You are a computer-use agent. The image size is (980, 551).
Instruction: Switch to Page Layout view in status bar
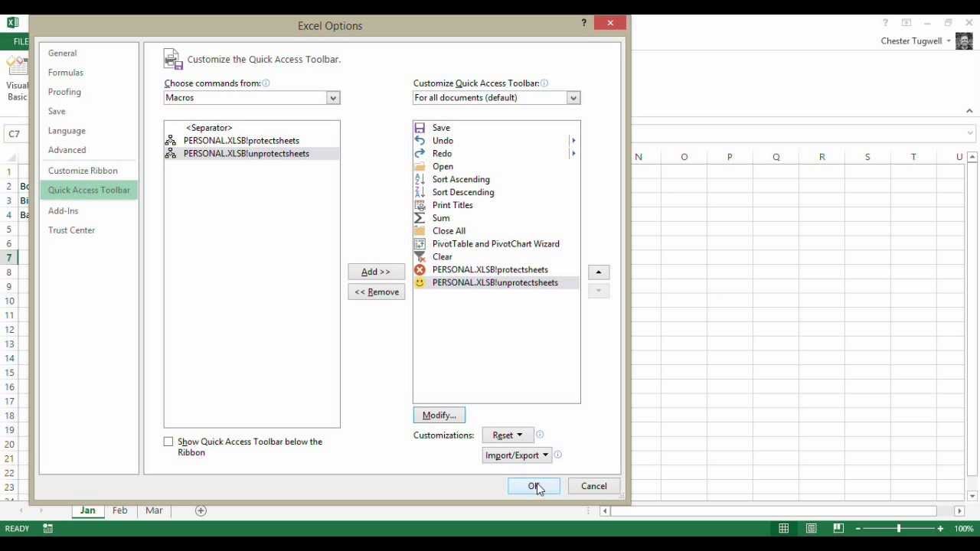point(811,528)
